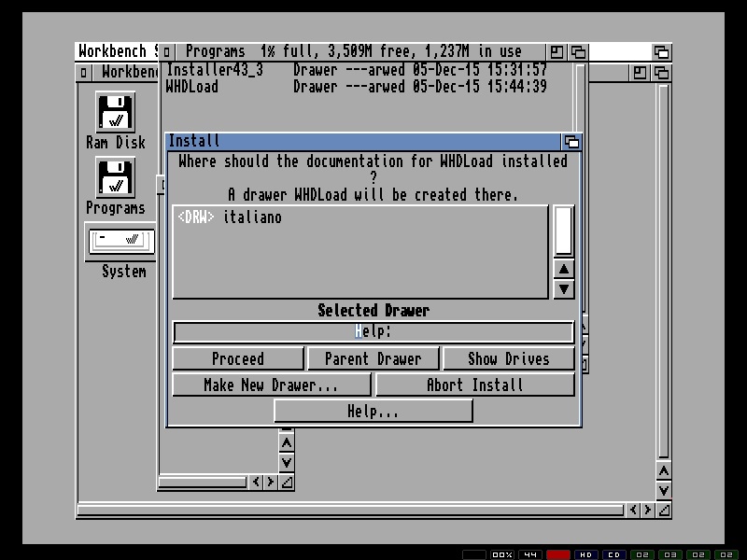Click Workbench window scroll down arrow
The width and height of the screenshot is (747, 560).
(664, 491)
